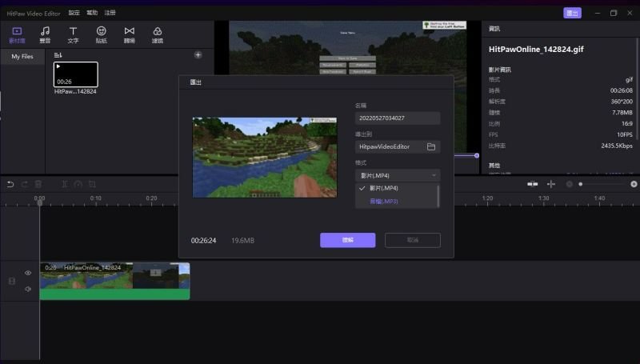The height and width of the screenshot is (364, 640).
Task: Click the 10FPS value in info panel
Action: click(x=625, y=134)
